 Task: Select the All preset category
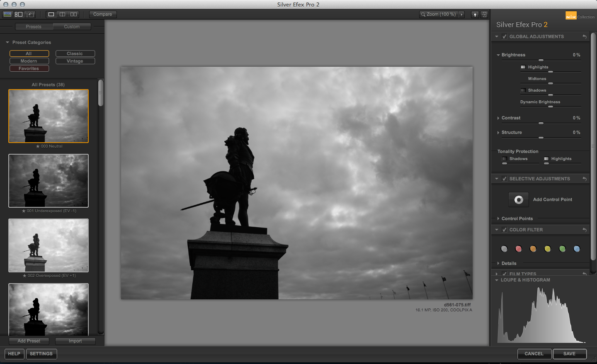click(29, 53)
